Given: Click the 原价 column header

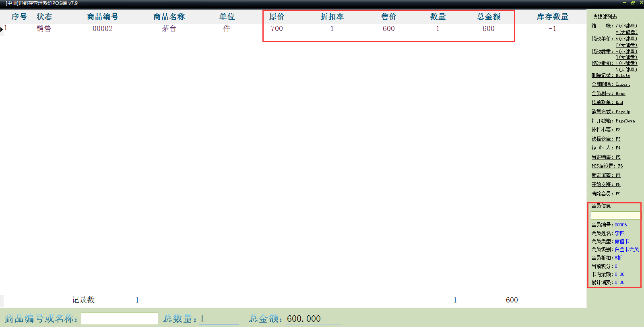Looking at the screenshot, I should (277, 17).
